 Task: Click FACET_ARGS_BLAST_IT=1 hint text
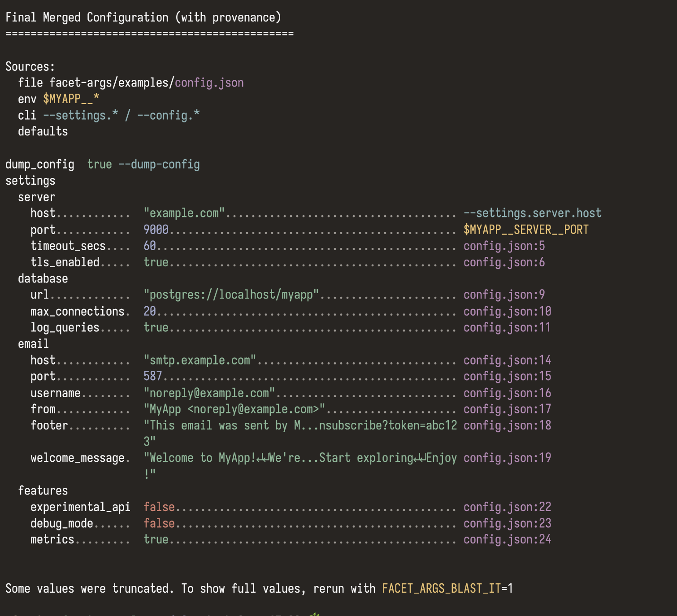(x=447, y=588)
